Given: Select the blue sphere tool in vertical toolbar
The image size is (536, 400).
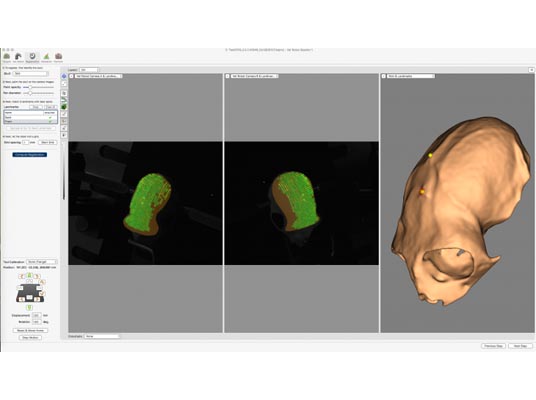Looking at the screenshot, I should pyautogui.click(x=64, y=76).
